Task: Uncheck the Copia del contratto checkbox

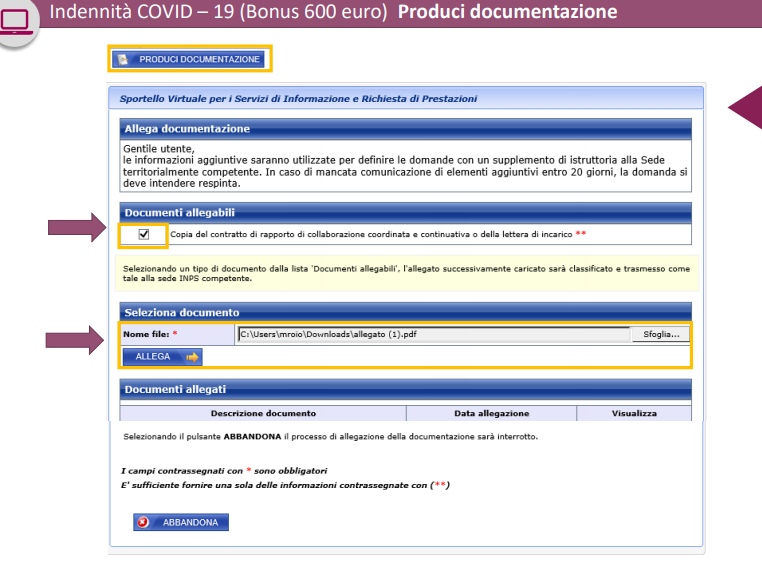Action: coord(144,234)
